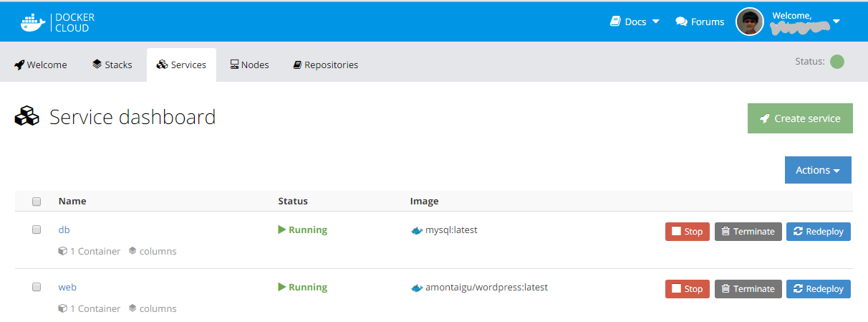Open the Welcome user account dropdown arrow
The height and width of the screenshot is (322, 868).
click(836, 22)
